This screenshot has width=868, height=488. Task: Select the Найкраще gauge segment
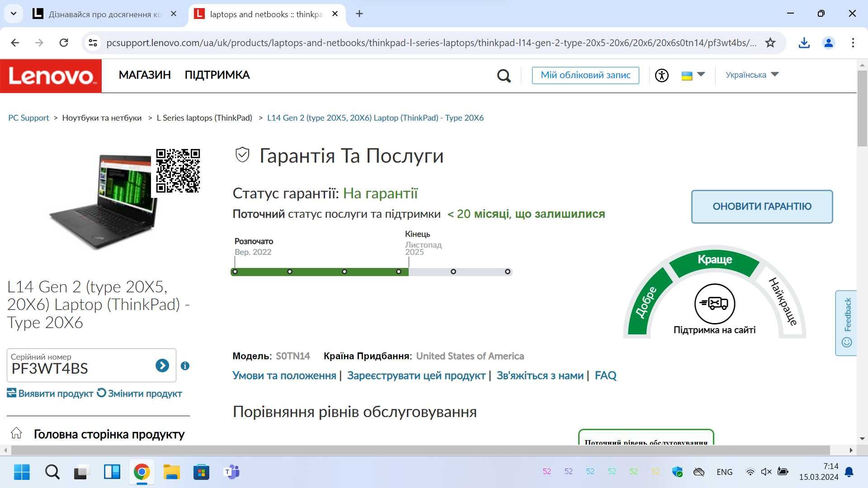coord(783,301)
